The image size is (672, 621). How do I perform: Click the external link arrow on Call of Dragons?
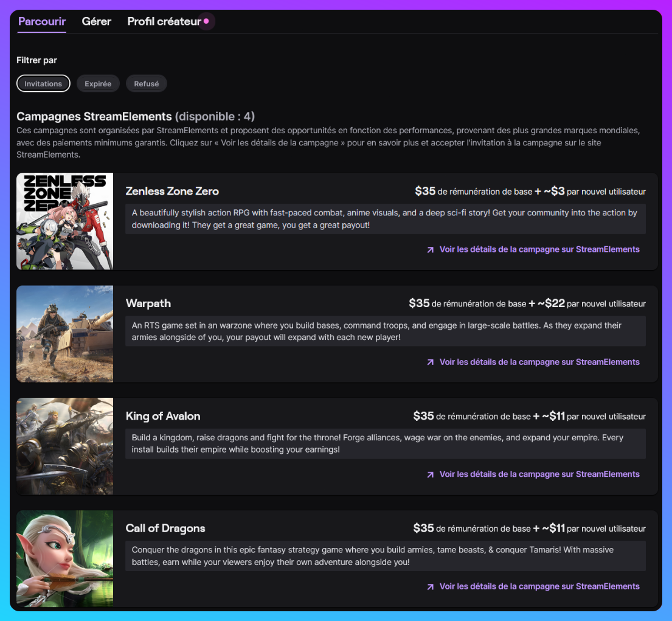[x=430, y=586]
